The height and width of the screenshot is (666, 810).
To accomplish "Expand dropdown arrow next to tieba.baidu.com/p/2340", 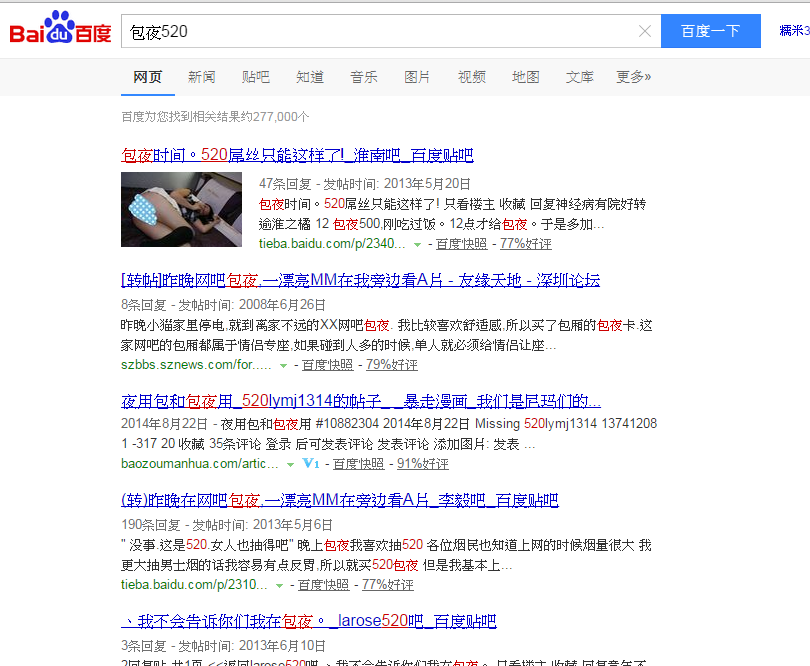I will [417, 245].
